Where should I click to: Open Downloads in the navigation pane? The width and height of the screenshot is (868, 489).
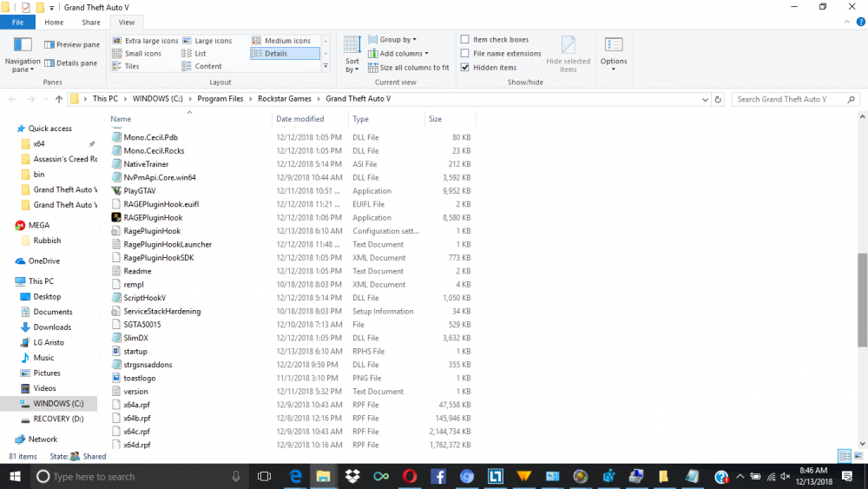tap(52, 327)
